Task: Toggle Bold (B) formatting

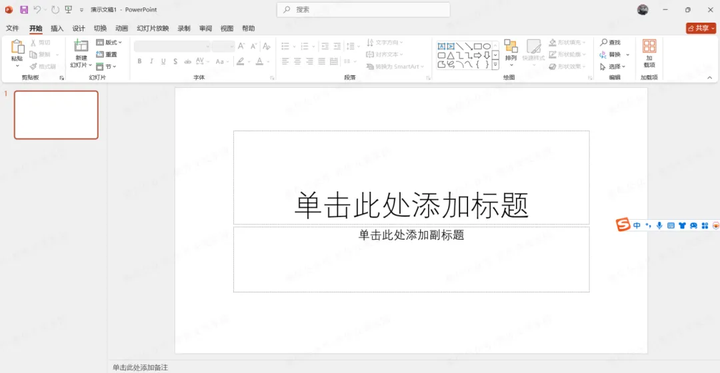Action: pos(140,61)
